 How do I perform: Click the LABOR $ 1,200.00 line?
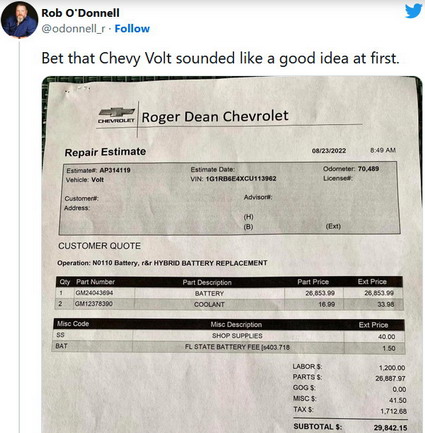349,367
